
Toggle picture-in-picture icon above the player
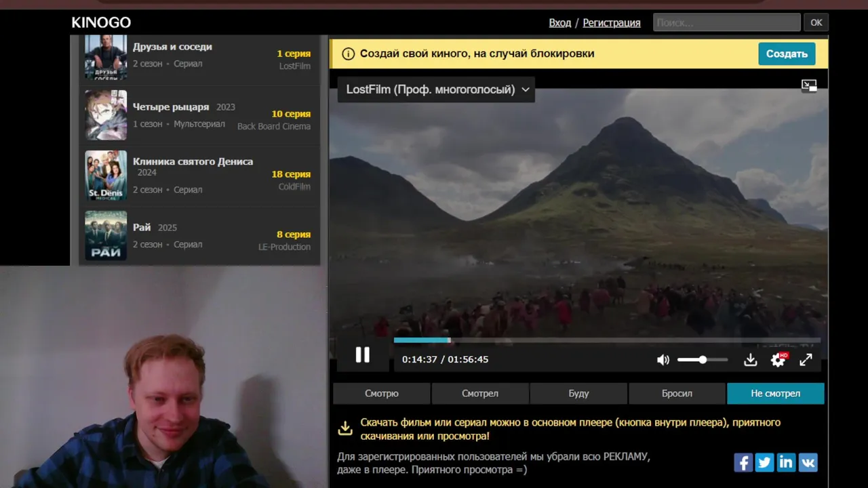point(809,85)
